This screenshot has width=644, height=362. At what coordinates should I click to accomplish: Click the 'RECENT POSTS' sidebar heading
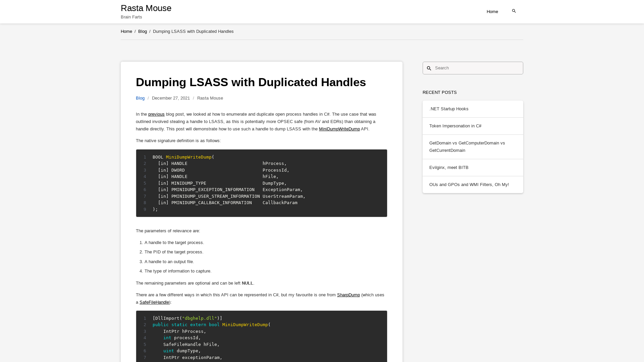coord(439,93)
